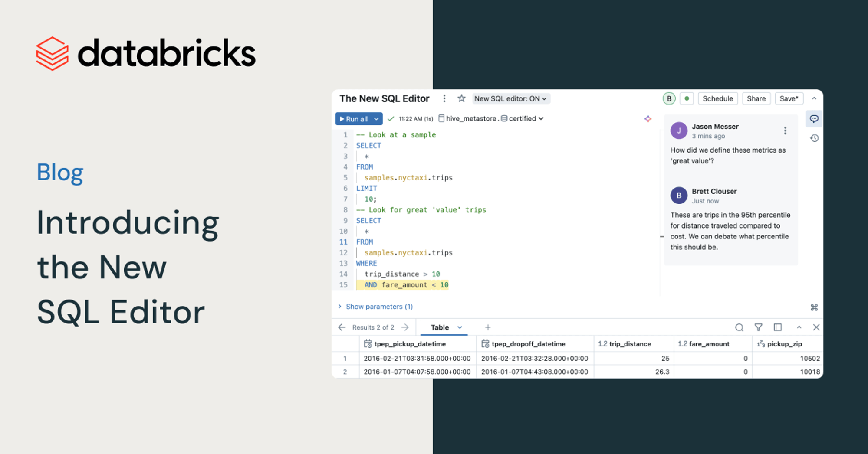Select the Table results tab
The height and width of the screenshot is (454, 868).
(x=439, y=327)
